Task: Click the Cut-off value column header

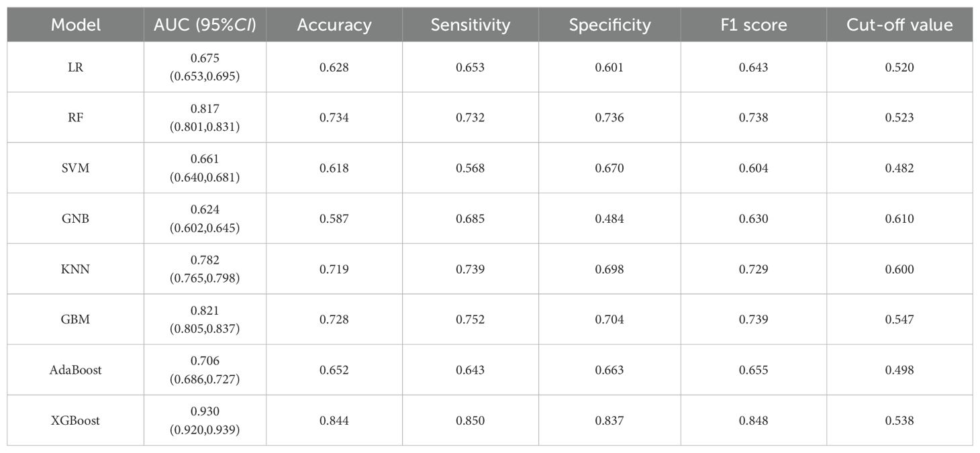Action: (899, 25)
